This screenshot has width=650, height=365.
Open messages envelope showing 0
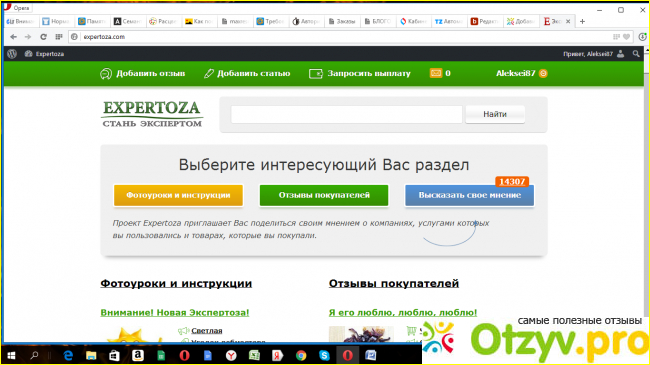click(440, 73)
